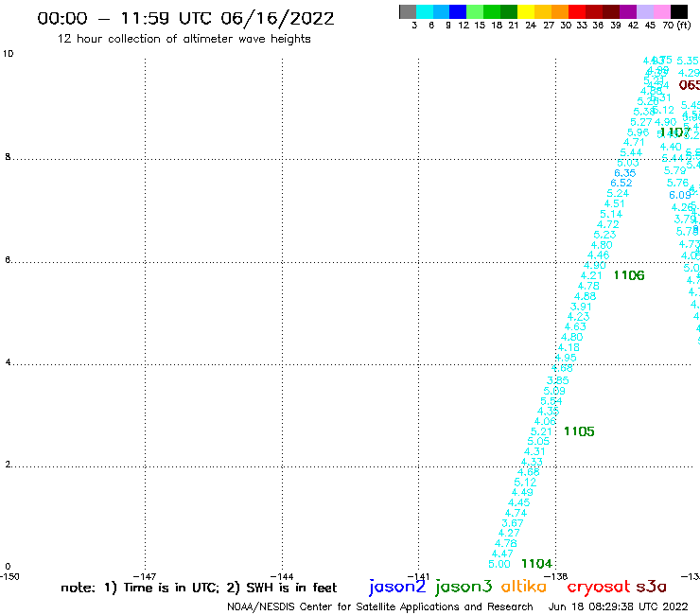Image resolution: width=700 pixels, height=615 pixels.
Task: Click the wave height value '4.31'
Action: click(534, 451)
